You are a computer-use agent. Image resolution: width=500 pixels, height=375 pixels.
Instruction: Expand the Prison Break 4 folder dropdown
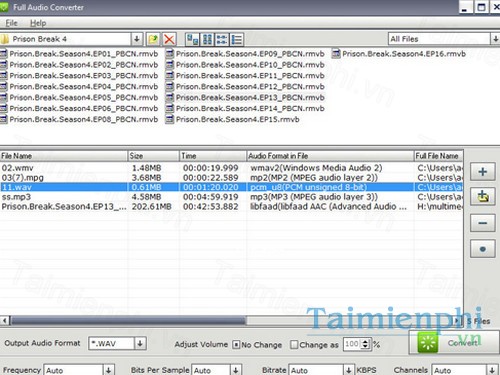tap(137, 39)
